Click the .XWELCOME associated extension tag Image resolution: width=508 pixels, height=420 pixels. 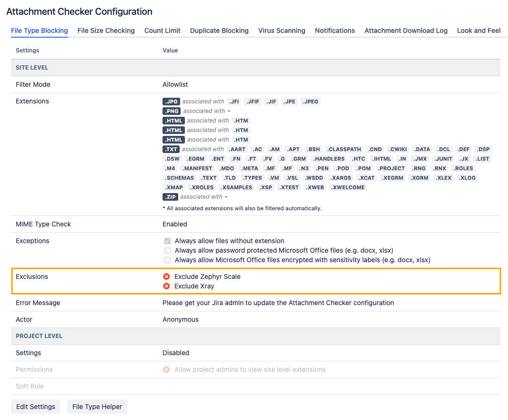pos(347,187)
